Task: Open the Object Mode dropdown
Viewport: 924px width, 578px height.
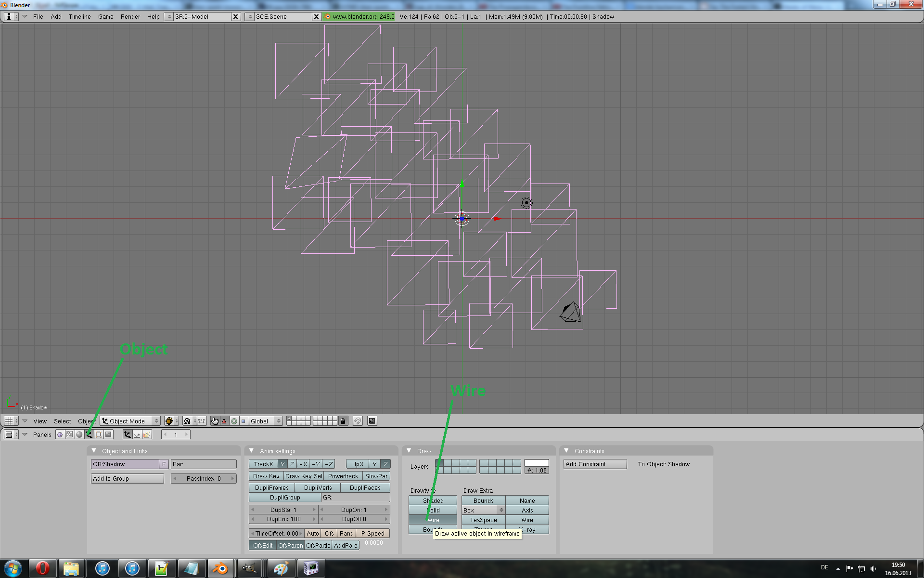Action: pos(130,421)
